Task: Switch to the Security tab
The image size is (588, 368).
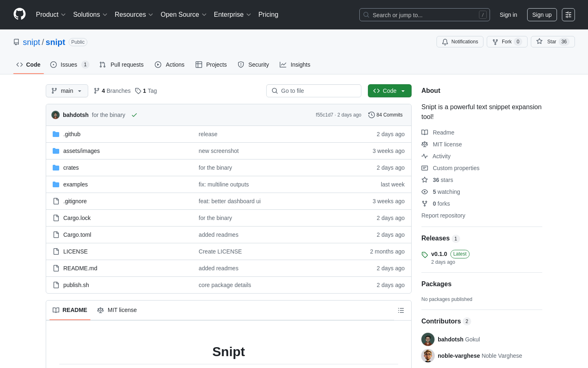Action: click(253, 65)
